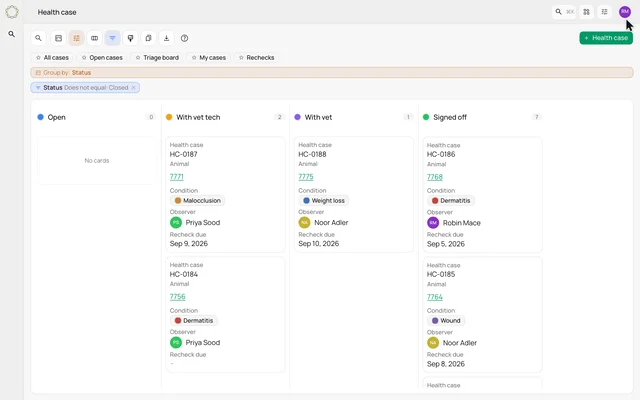The image size is (640, 400).
Task: Open the global search command box
Action: point(564,12)
